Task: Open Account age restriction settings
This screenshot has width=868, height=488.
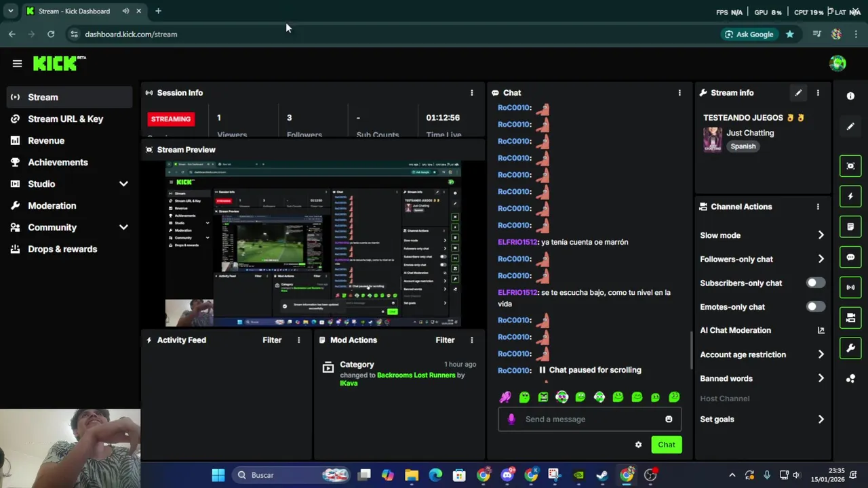Action: (762, 354)
